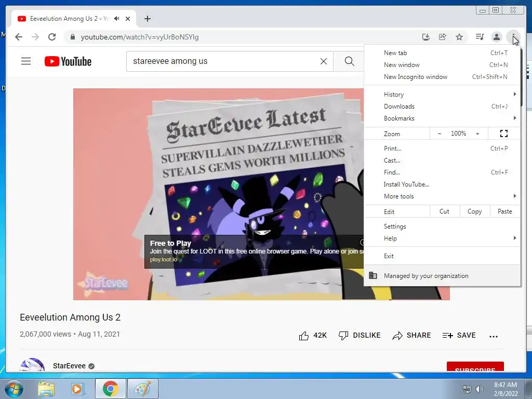Clear the search box text
Viewport: 532px width, 399px height.
324,61
